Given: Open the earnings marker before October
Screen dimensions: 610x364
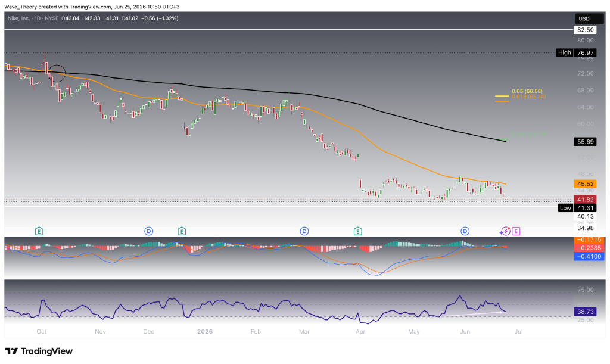Looking at the screenshot, I should pos(39,231).
